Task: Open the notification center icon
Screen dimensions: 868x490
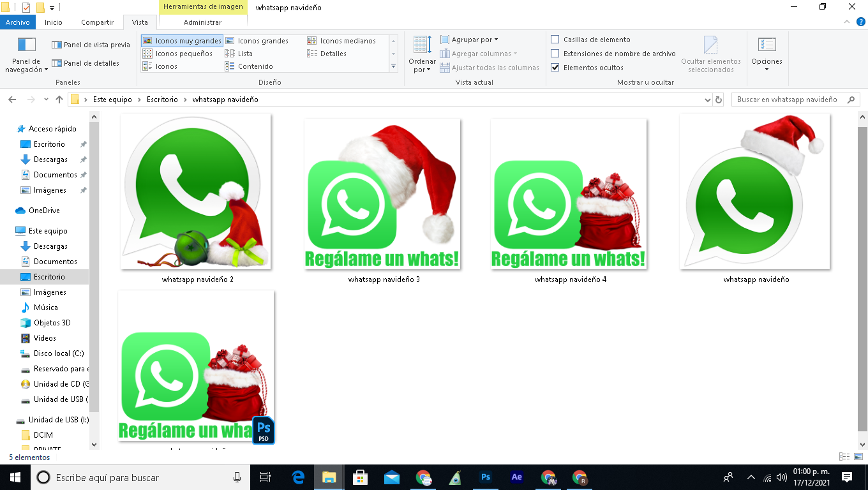Action: click(x=847, y=477)
